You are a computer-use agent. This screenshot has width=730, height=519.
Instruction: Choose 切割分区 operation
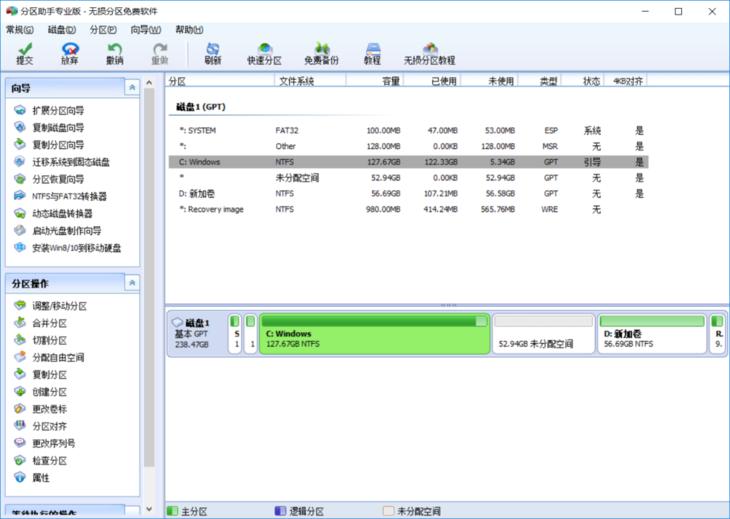point(41,340)
